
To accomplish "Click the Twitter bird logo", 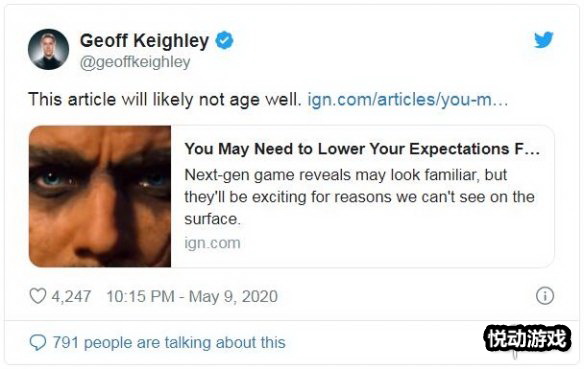I will point(543,40).
